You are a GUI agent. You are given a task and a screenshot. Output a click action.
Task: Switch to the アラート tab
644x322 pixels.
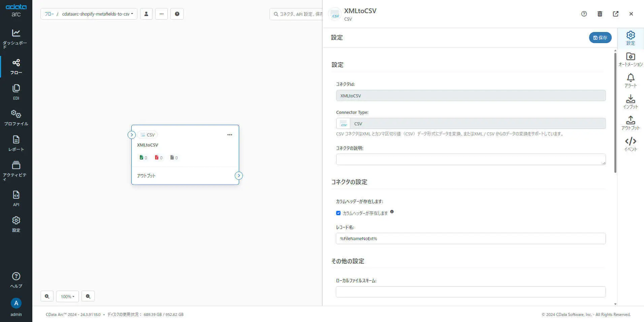[x=631, y=81]
